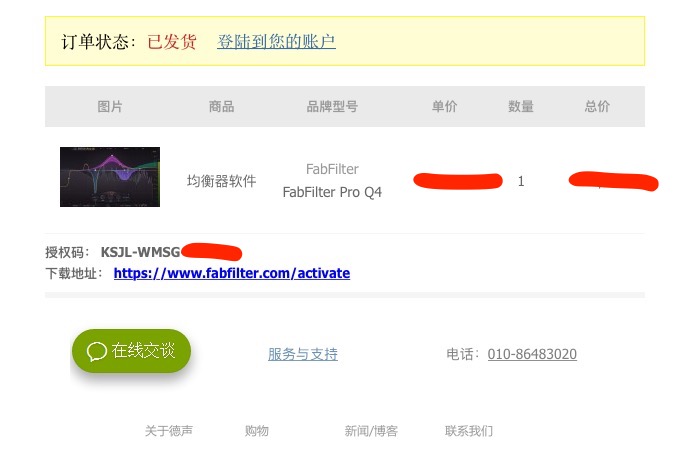Click the phone number 010-86483020

(532, 354)
